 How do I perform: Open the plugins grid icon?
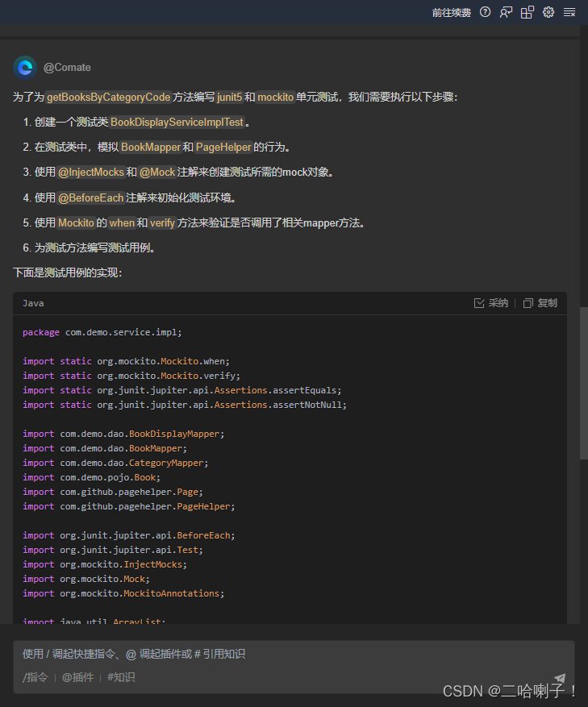click(x=527, y=12)
